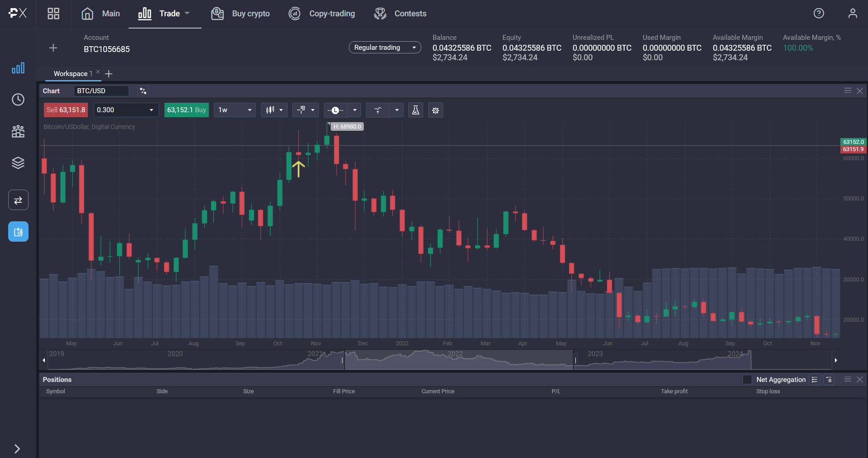The image size is (868, 458).
Task: Close the Workspace 1 tab
Action: 98,72
